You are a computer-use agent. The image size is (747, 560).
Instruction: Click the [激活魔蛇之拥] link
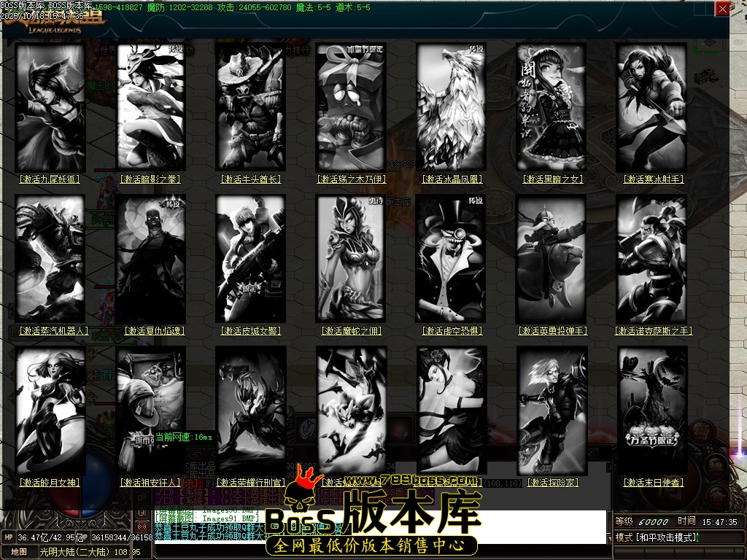click(351, 331)
